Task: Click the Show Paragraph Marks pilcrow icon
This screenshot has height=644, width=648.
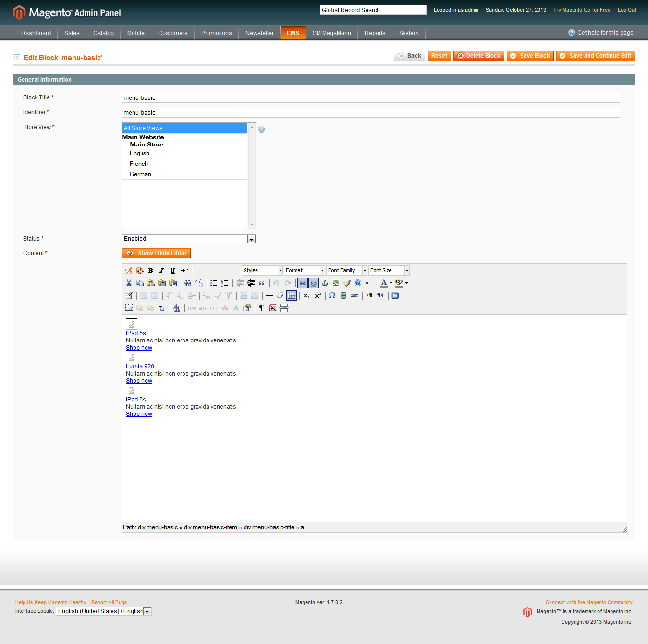Action: coord(262,308)
